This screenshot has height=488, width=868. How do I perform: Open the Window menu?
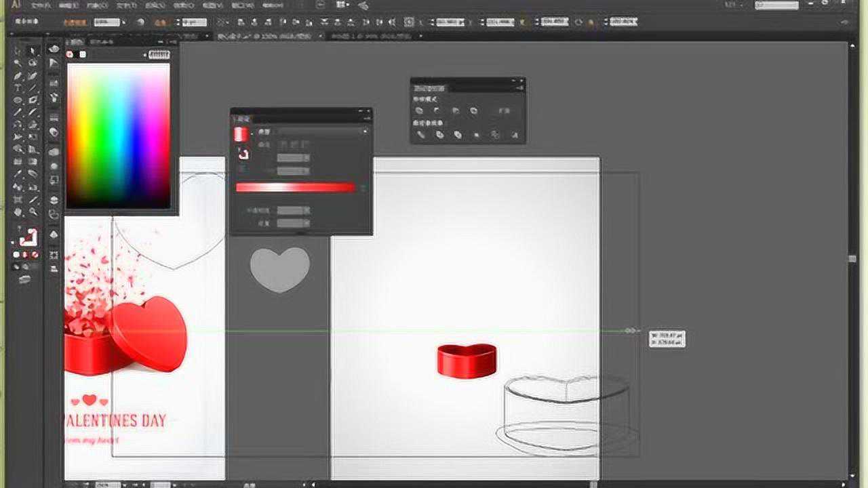click(243, 5)
